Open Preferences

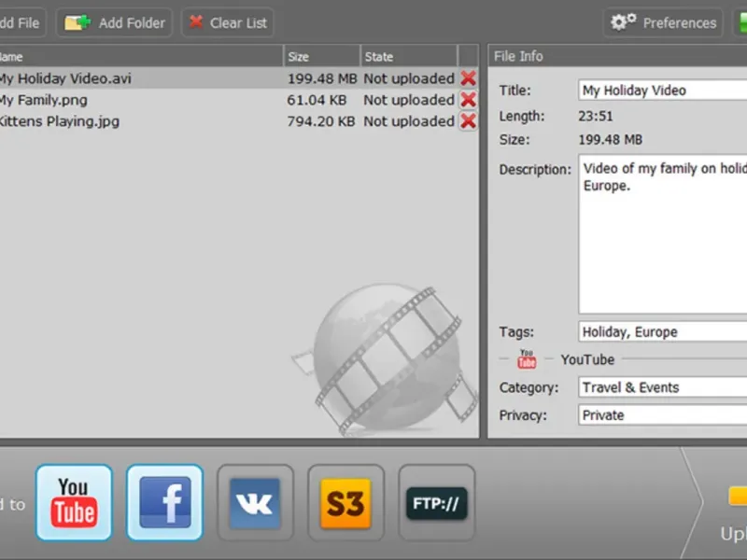tap(663, 22)
